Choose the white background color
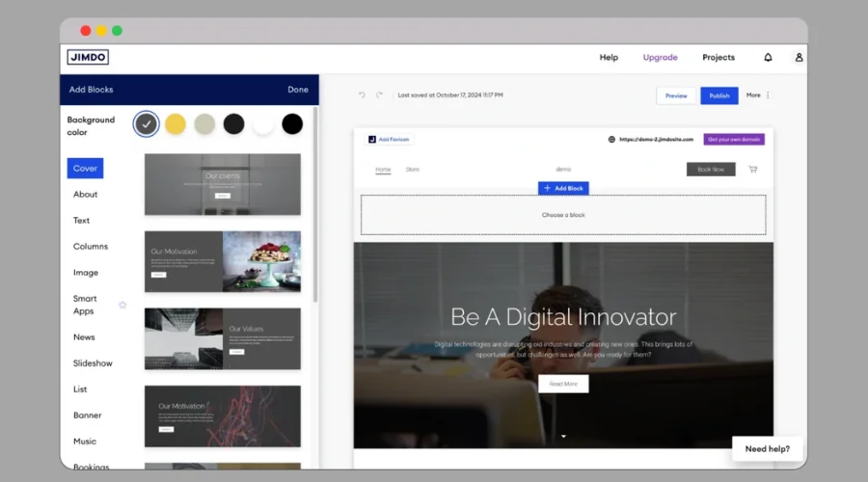 tap(263, 124)
